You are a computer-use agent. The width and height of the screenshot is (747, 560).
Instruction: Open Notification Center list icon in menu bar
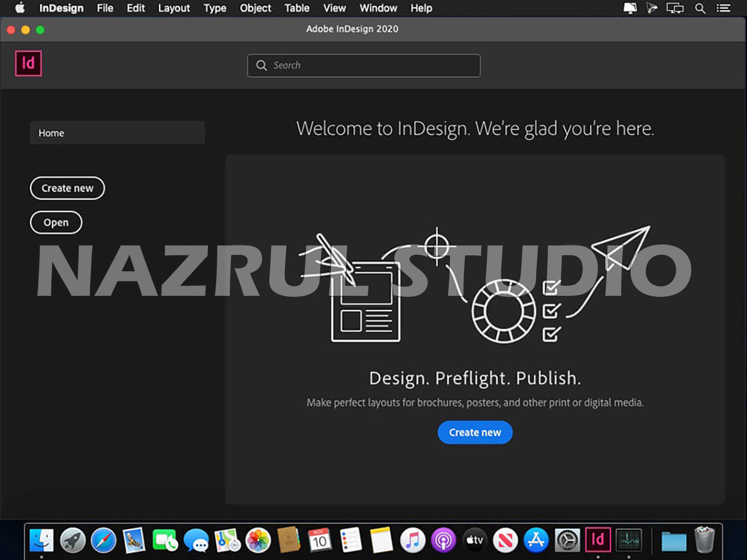point(723,8)
